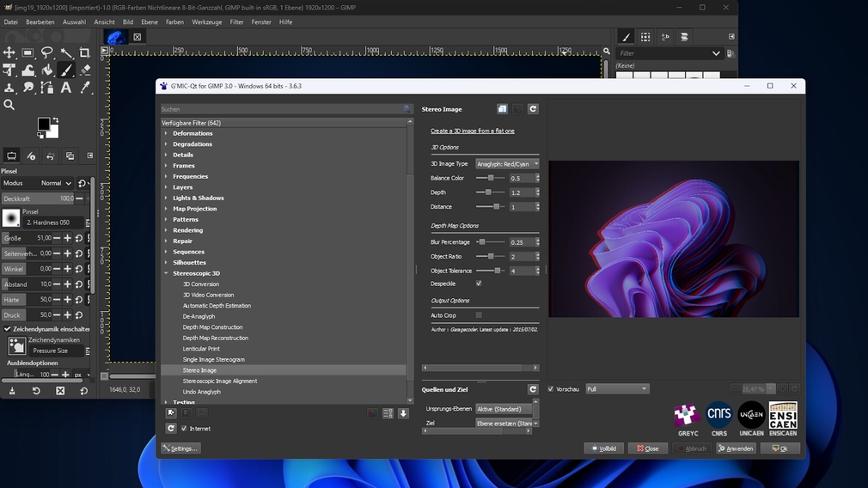Open the Farben menu
This screenshot has height=488, width=868.
174,22
